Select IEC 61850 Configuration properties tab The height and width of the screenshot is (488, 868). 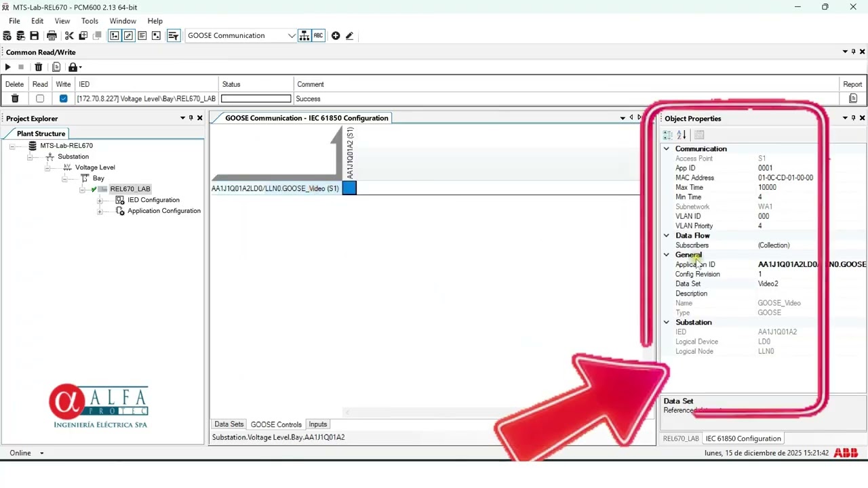click(x=743, y=439)
